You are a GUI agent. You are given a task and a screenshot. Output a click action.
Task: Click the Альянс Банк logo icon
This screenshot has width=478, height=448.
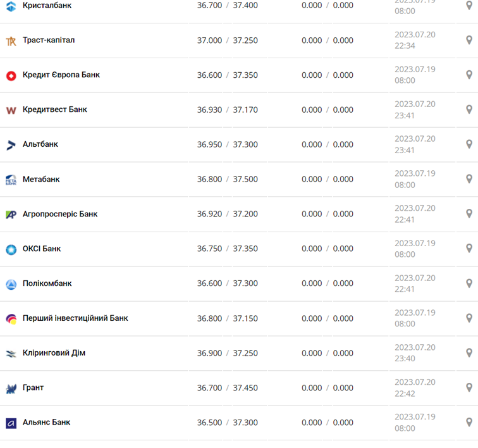(x=11, y=423)
